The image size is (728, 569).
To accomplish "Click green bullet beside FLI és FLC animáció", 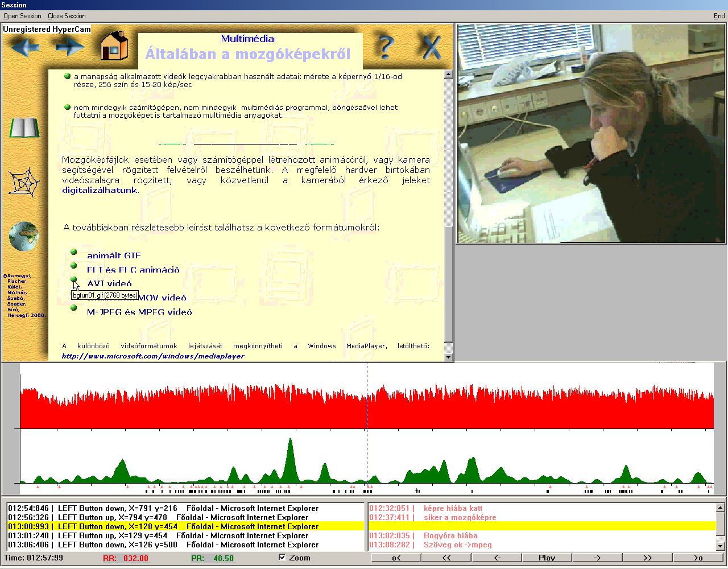I will [74, 266].
